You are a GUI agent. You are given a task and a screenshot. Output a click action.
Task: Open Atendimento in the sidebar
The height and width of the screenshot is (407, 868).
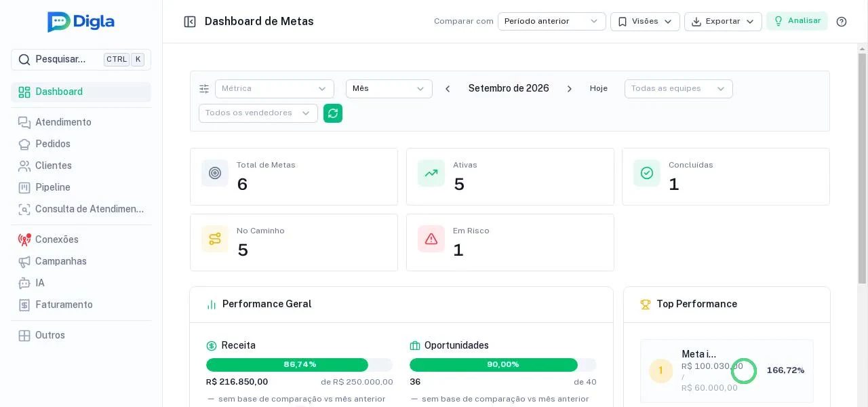click(81, 122)
